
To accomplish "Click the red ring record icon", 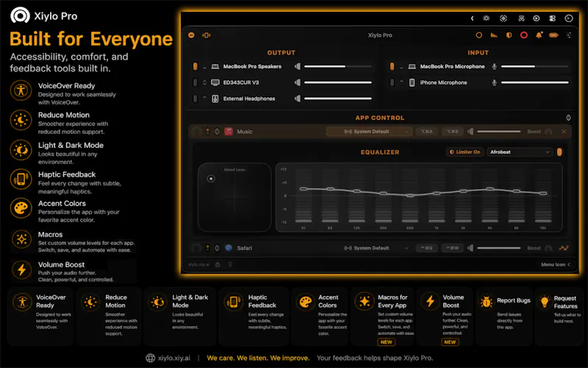I will [524, 35].
